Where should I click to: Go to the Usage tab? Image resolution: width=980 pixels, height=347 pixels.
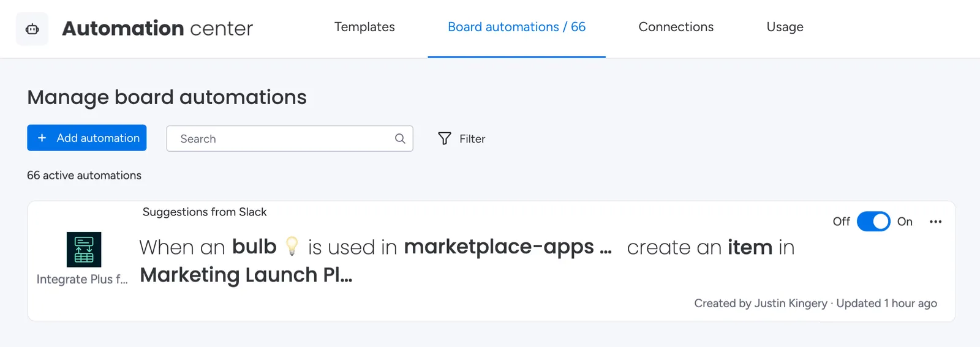[785, 27]
